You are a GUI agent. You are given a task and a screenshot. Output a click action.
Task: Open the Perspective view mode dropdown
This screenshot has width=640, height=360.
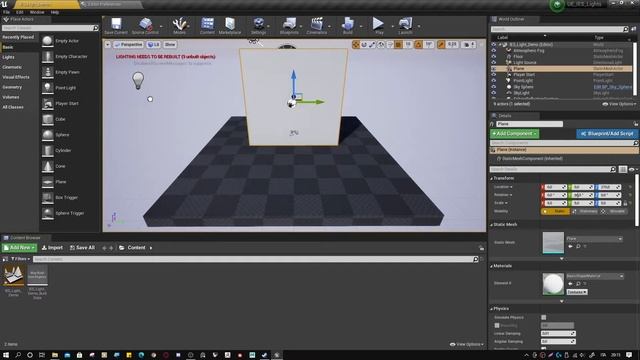click(129, 44)
